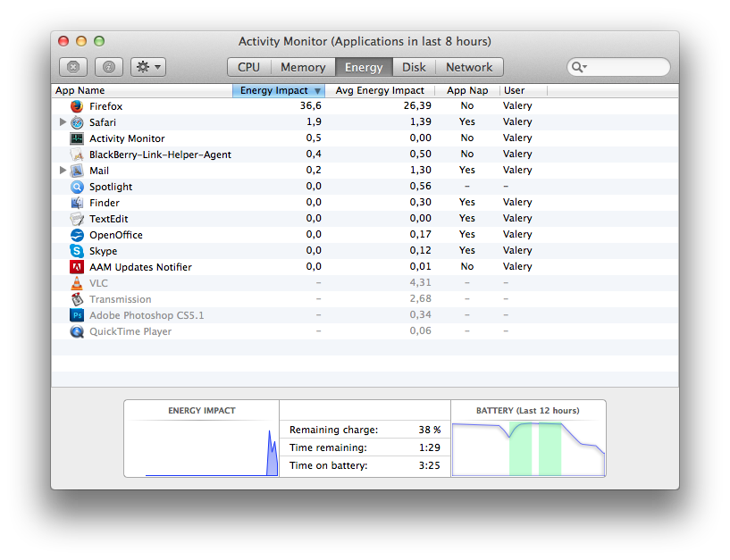This screenshot has width=730, height=560.
Task: Click the AAM Updates Notifier Adobe icon
Action: click(77, 267)
